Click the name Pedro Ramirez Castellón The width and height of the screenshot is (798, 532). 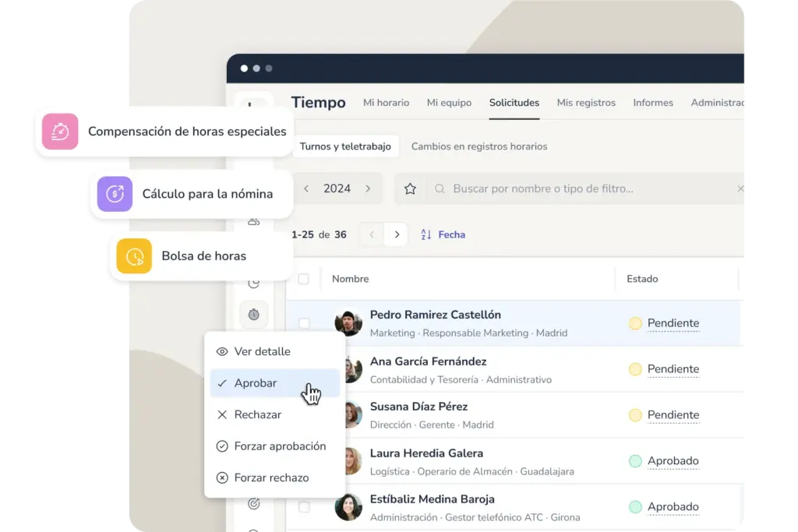pyautogui.click(x=436, y=315)
